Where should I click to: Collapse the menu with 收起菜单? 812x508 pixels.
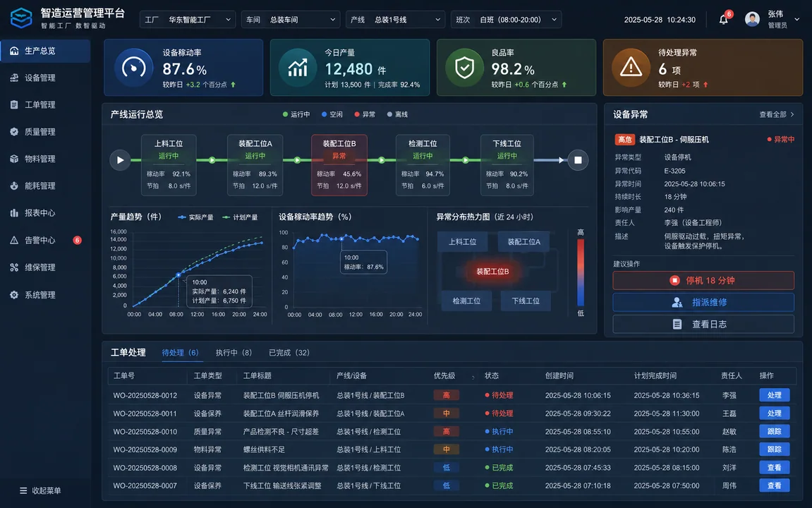point(40,490)
